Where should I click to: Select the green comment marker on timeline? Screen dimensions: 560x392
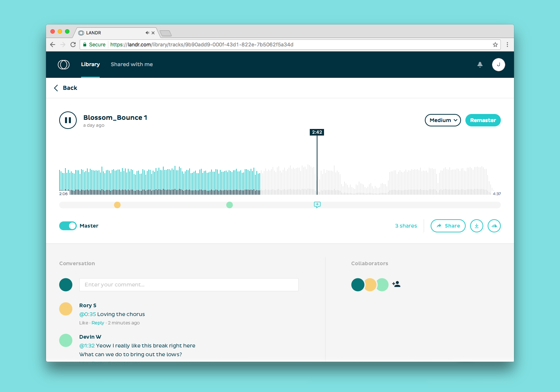click(229, 205)
